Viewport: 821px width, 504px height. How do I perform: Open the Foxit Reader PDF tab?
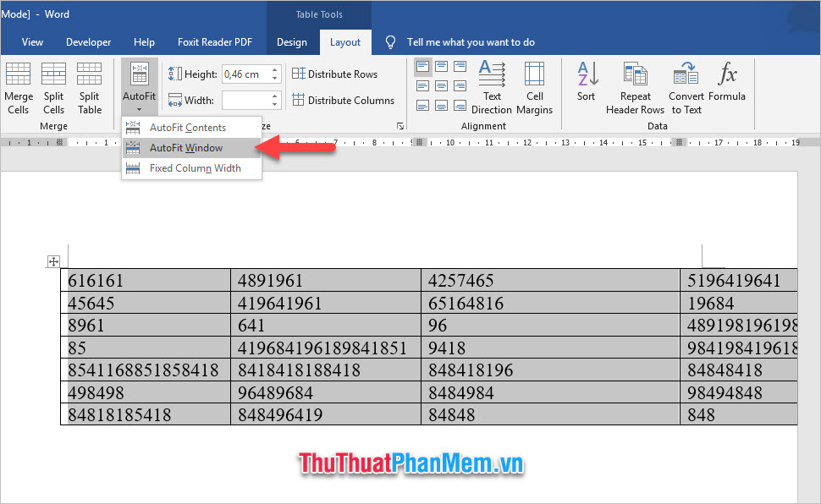pos(215,42)
